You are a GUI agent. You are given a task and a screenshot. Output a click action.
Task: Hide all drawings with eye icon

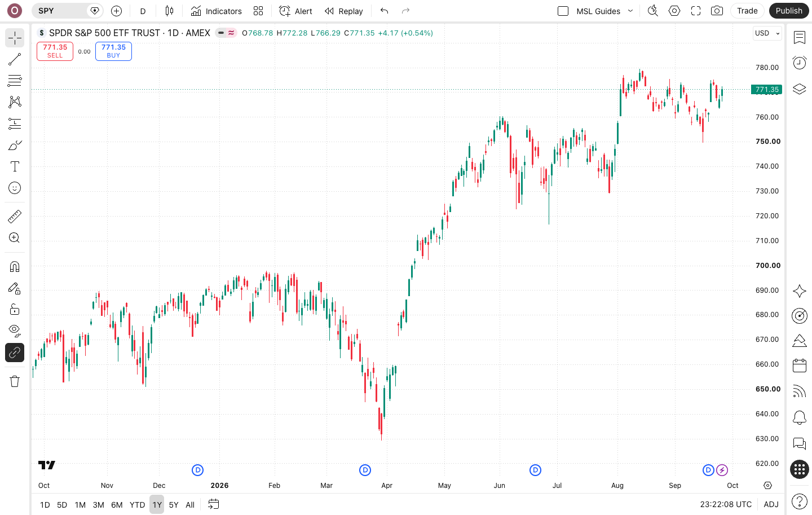tap(15, 331)
